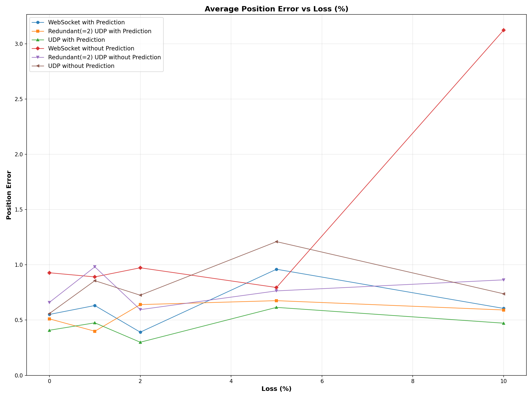Click the green triangle marker at 10% loss

(x=504, y=323)
